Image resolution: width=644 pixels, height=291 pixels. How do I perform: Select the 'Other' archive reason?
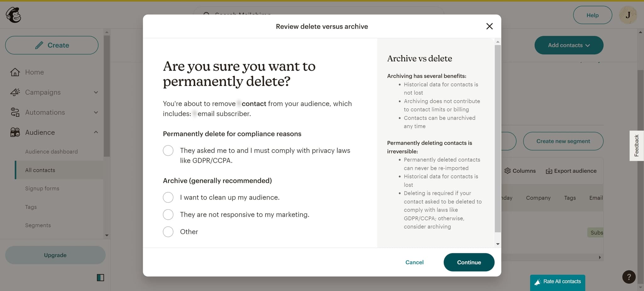[168, 232]
